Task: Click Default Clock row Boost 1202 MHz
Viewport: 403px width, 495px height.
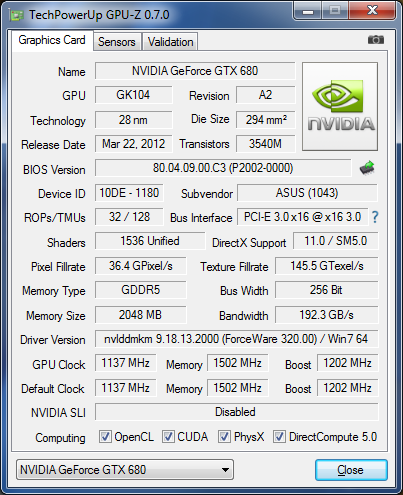Action: point(347,388)
